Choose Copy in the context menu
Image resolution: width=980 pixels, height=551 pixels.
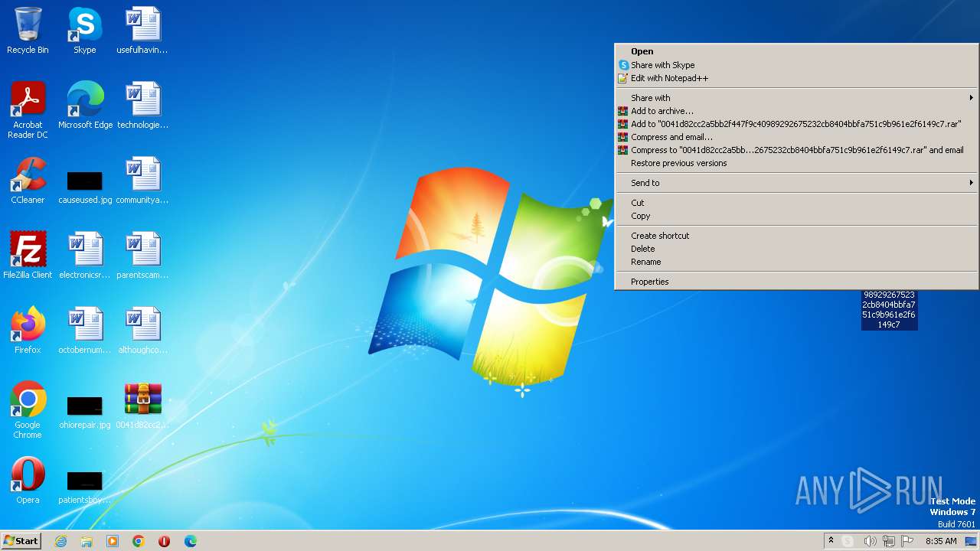(x=796, y=216)
